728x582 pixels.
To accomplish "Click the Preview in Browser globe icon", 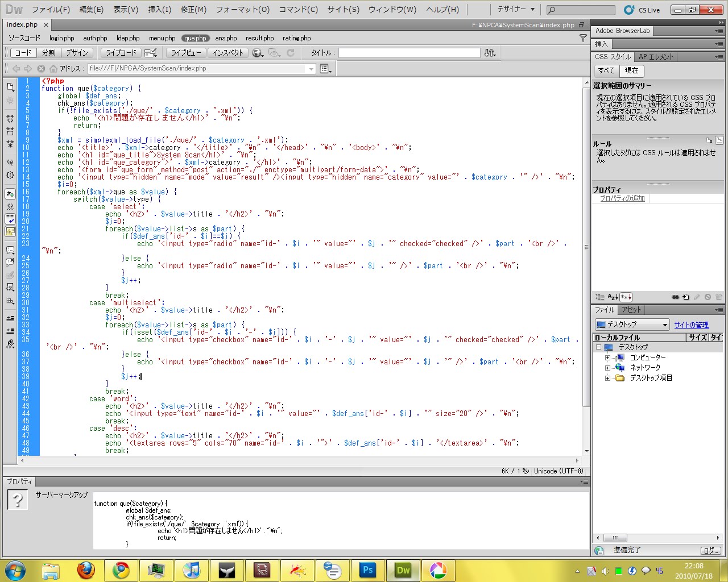I will (x=258, y=53).
